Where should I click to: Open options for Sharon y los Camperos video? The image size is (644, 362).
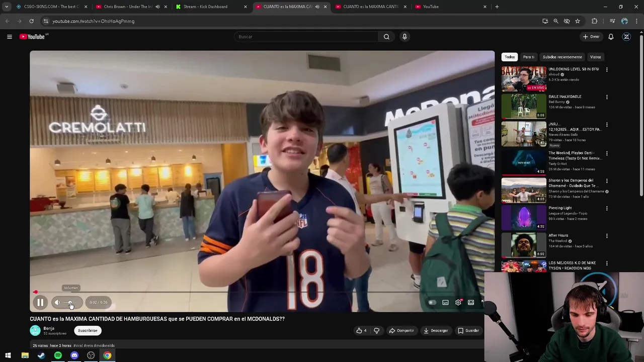click(x=607, y=181)
